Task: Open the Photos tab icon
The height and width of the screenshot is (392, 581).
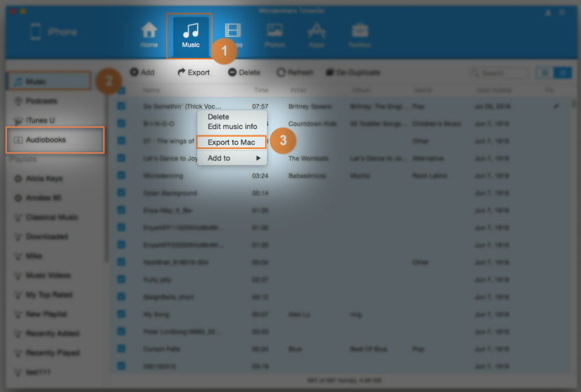Action: [x=275, y=31]
